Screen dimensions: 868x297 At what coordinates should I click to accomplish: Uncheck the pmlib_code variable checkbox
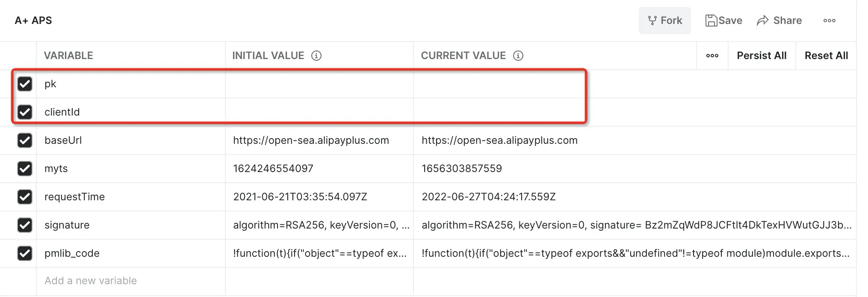coord(25,253)
